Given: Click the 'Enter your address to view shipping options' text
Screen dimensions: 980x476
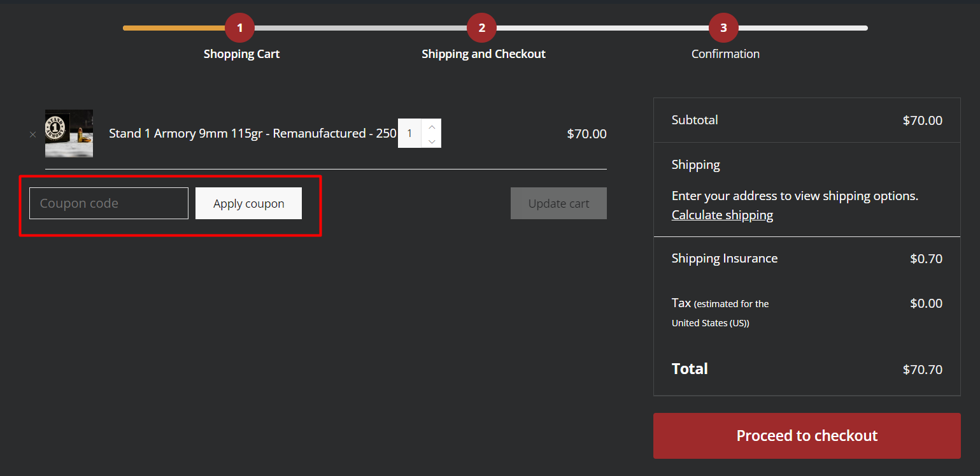Looking at the screenshot, I should 795,196.
